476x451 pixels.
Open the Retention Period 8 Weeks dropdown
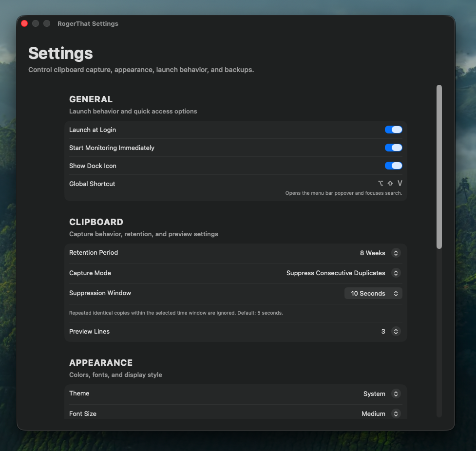[x=380, y=253]
